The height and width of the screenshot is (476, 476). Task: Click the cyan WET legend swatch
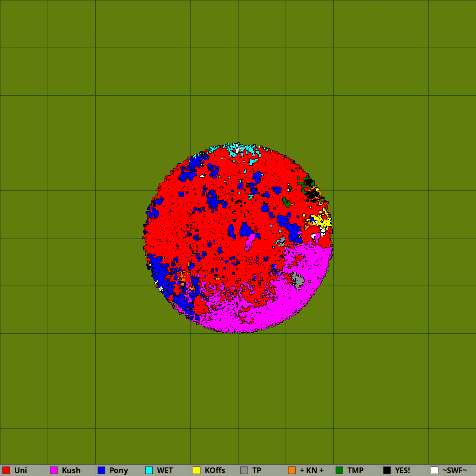[x=149, y=470]
